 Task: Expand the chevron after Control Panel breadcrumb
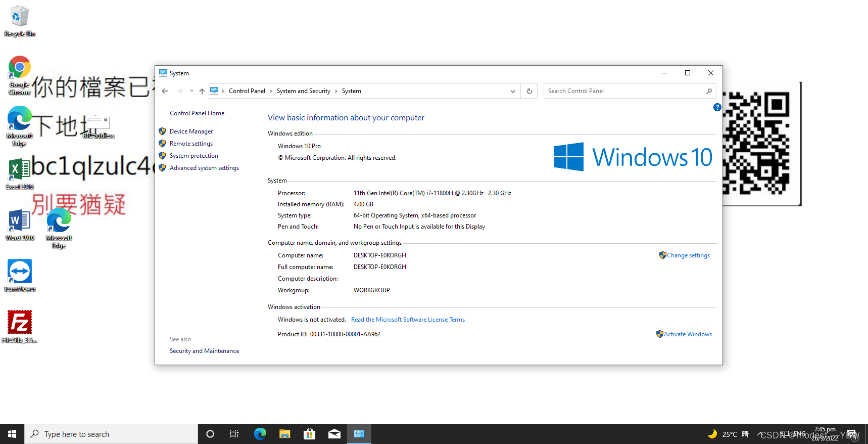pos(271,91)
